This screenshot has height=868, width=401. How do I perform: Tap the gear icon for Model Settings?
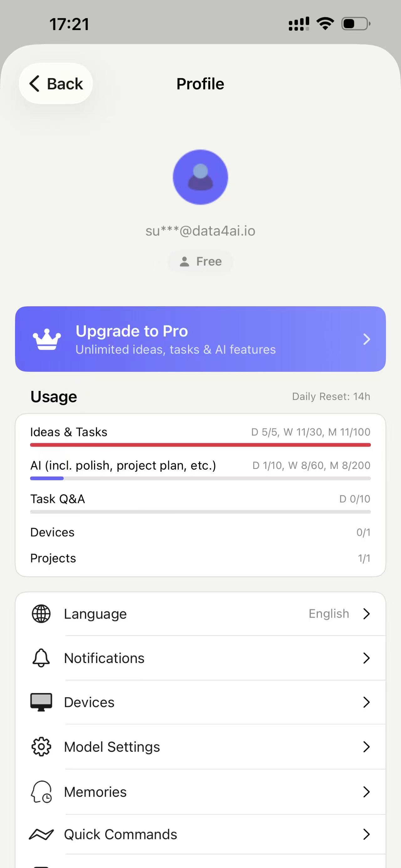pos(41,747)
